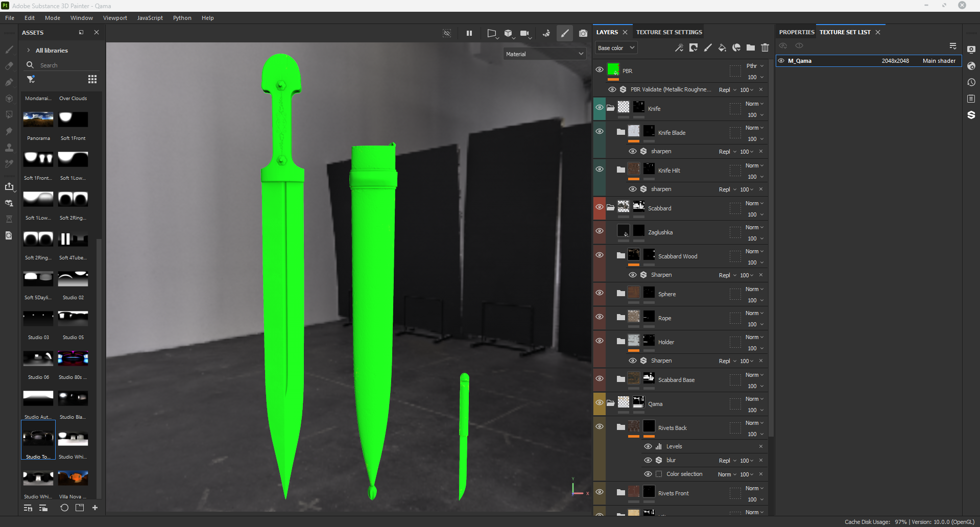Click the Main shader label in Texture Set List

(939, 60)
